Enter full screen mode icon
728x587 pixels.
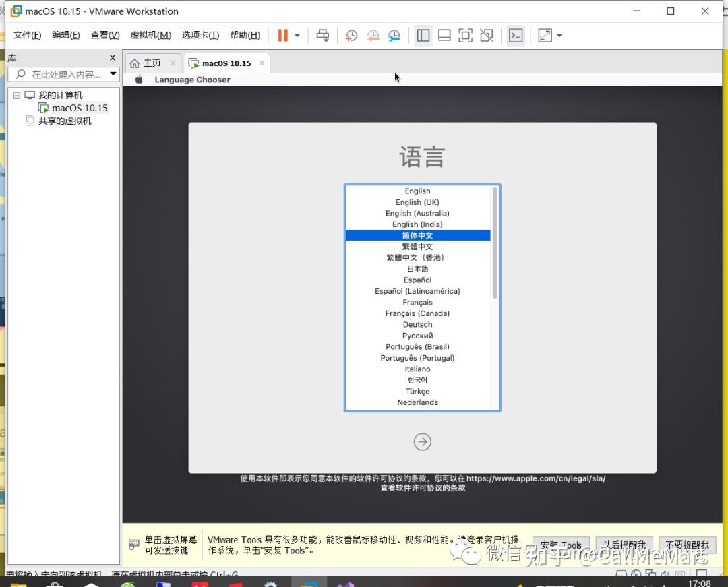pyautogui.click(x=465, y=35)
